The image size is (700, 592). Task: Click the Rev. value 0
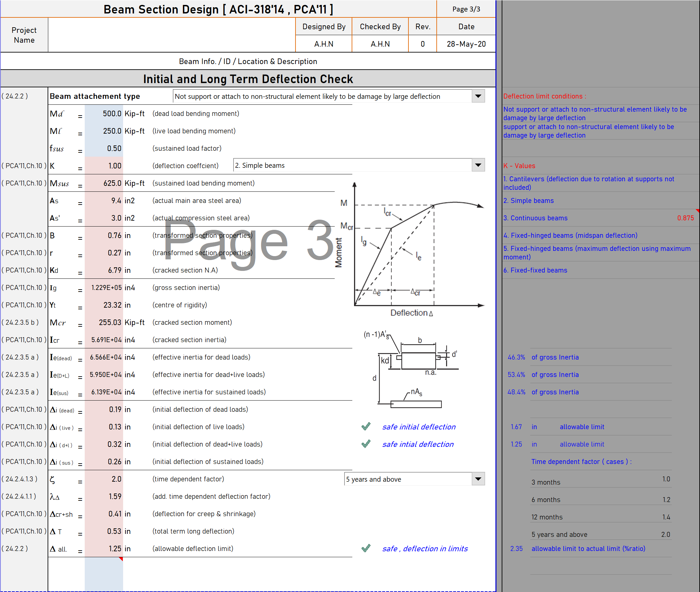(423, 44)
